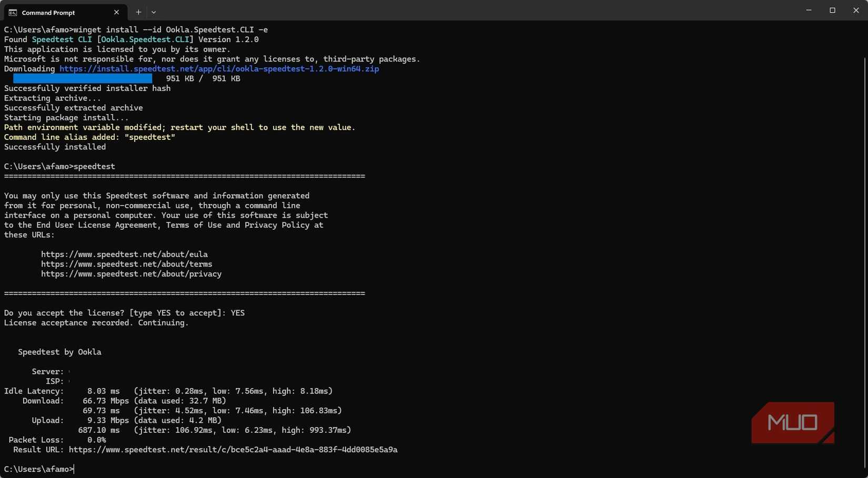Click the 'Version 1.2.0' text

tap(228, 39)
